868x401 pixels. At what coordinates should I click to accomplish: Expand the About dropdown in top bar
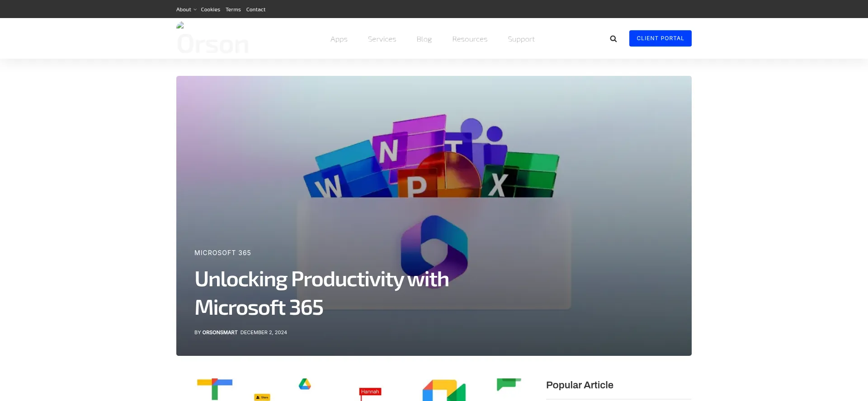(186, 9)
